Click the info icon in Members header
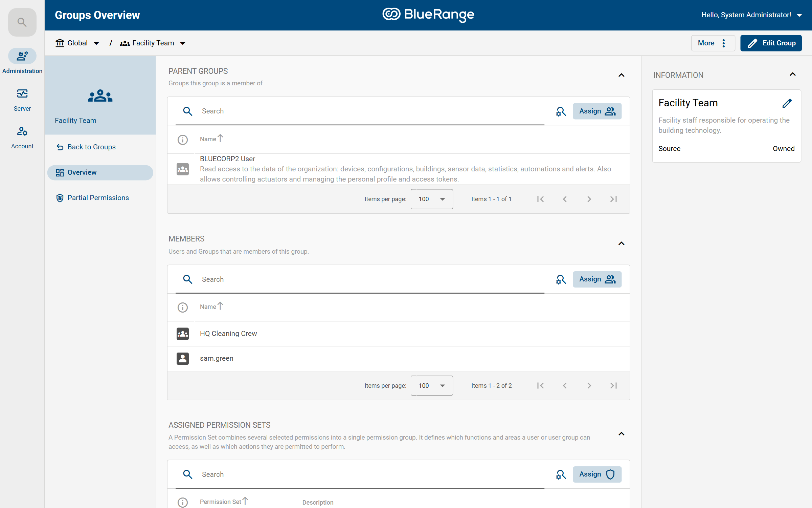 183,307
